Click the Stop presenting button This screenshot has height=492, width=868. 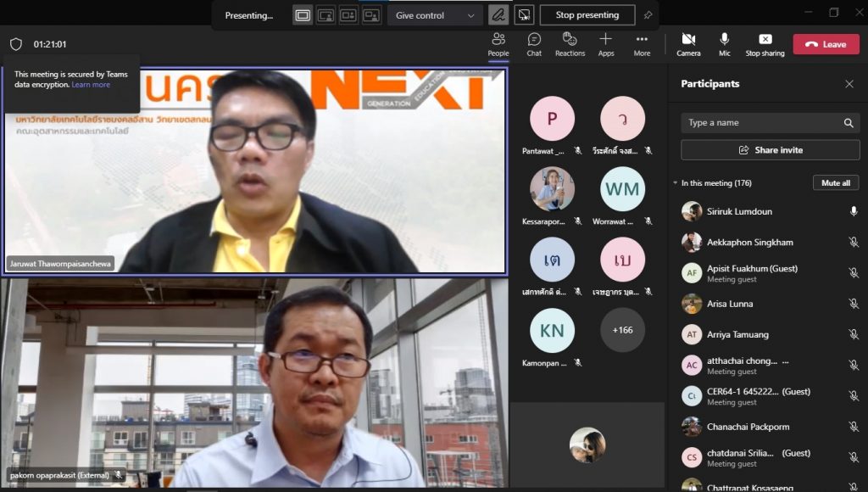587,15
